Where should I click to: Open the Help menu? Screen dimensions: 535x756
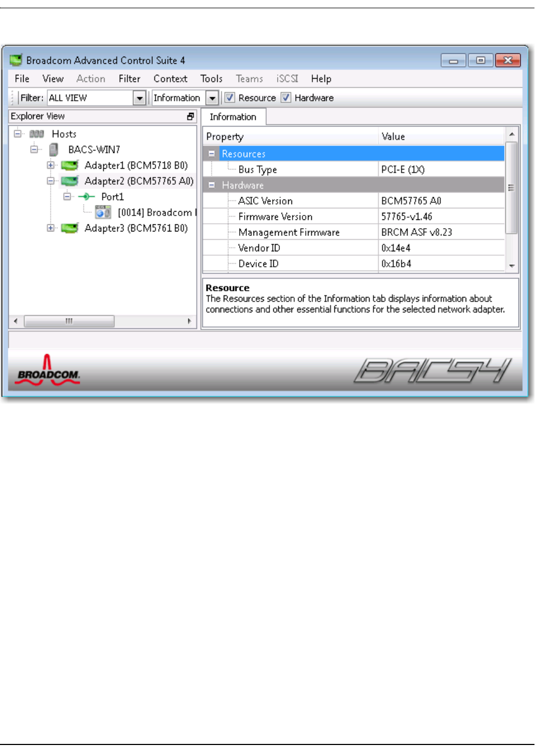click(x=321, y=79)
